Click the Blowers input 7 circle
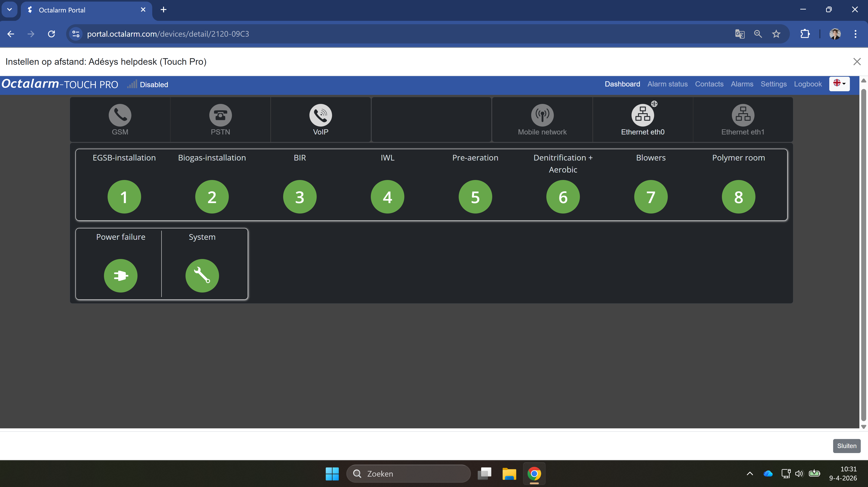This screenshot has width=868, height=487. [x=651, y=197]
